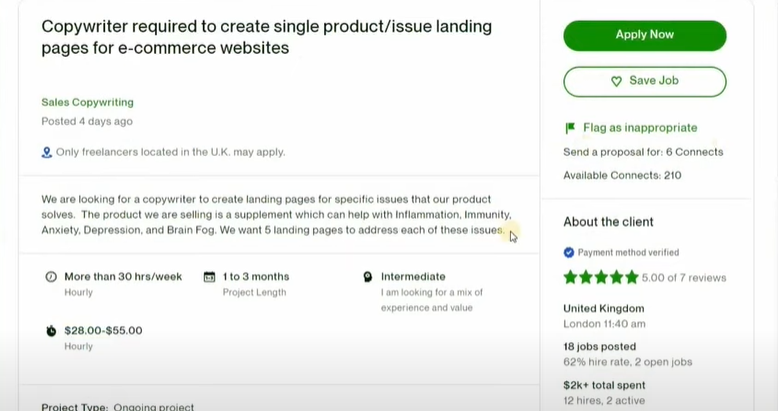The height and width of the screenshot is (411, 778).
Task: Click the heart icon in Save Job
Action: (x=616, y=81)
